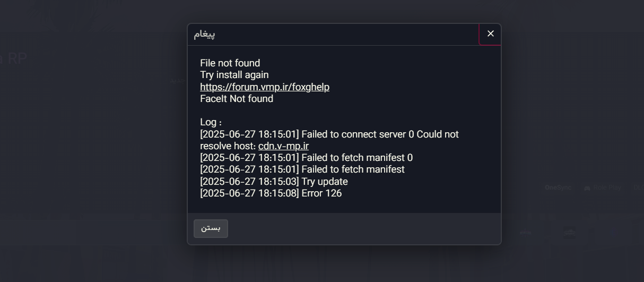Screen dimensions: 644x282
Task: Select the 'Failed to fetch manifest 0' log entry
Action: (306, 158)
